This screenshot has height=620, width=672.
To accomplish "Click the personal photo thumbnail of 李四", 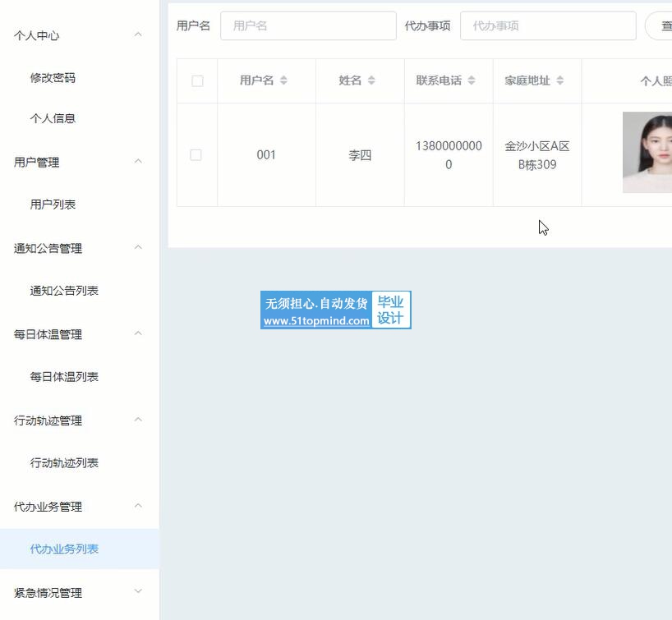I will pos(647,152).
